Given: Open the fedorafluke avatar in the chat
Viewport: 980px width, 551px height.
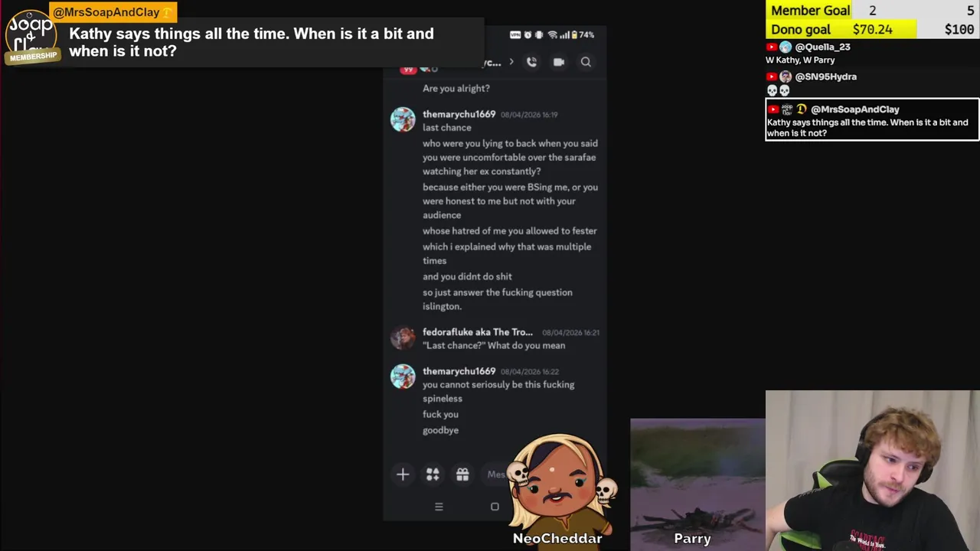Looking at the screenshot, I should pyautogui.click(x=403, y=337).
